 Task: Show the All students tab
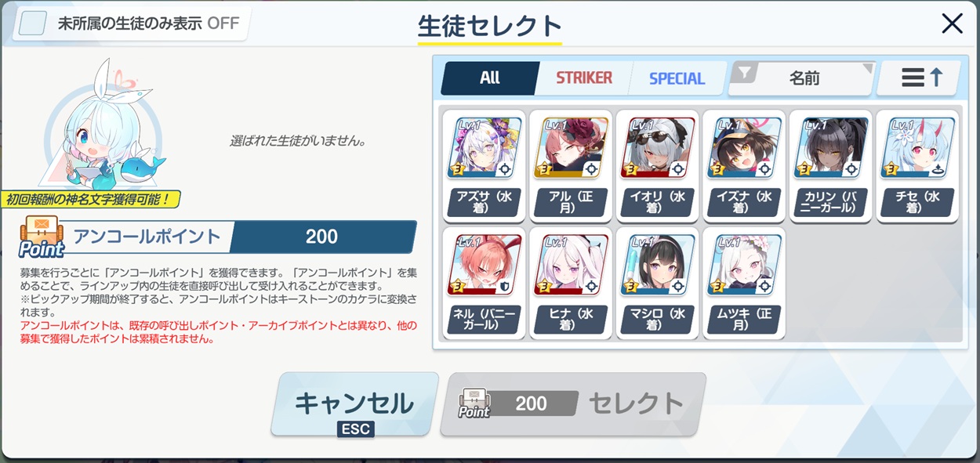click(490, 78)
